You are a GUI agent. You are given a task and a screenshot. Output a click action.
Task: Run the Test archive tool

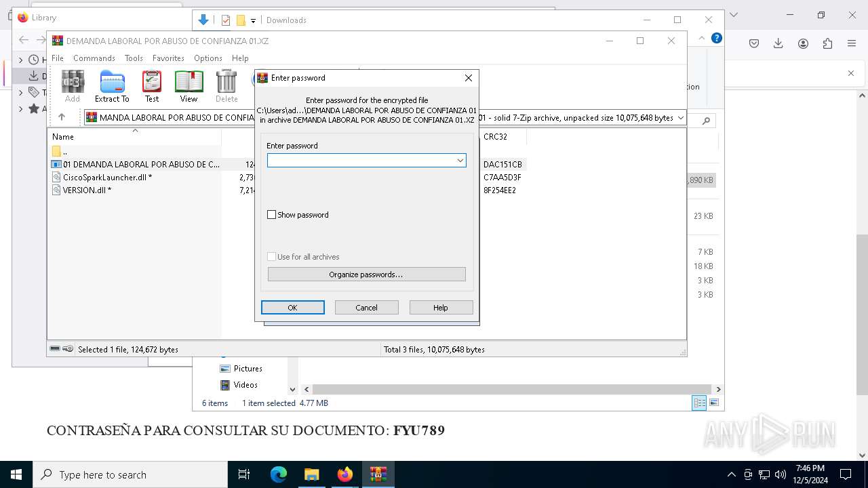[x=152, y=87]
